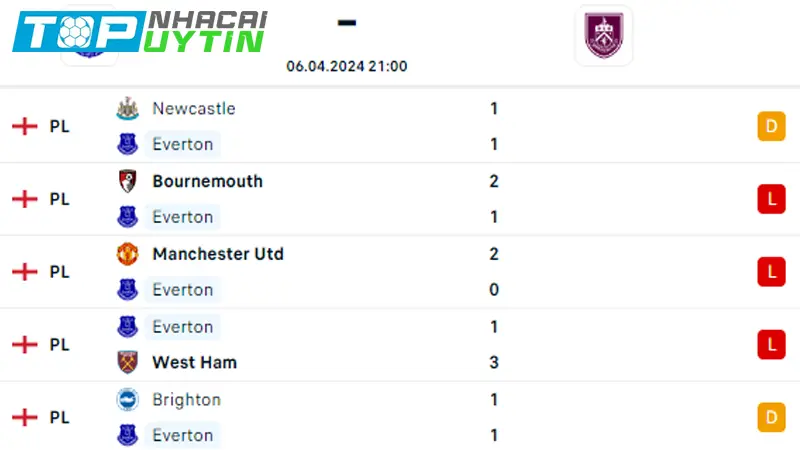Click the Bournemouth club crest icon
The width and height of the screenshot is (800, 450).
127,181
